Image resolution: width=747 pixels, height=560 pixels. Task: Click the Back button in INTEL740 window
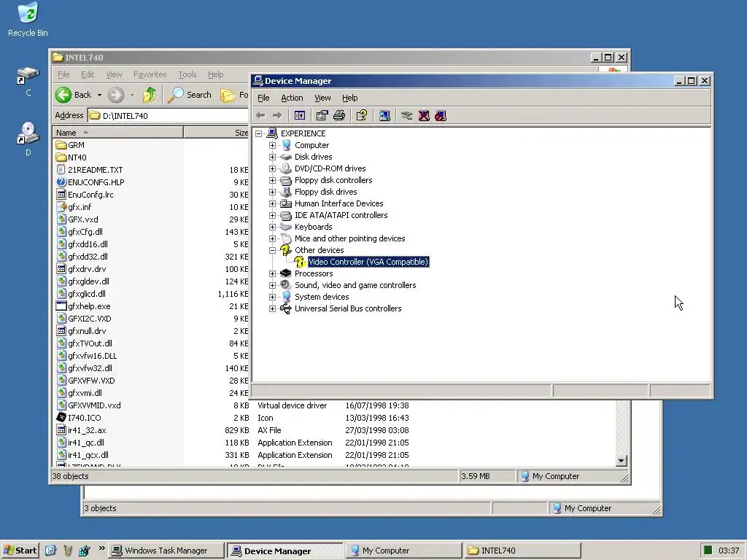tap(74, 95)
